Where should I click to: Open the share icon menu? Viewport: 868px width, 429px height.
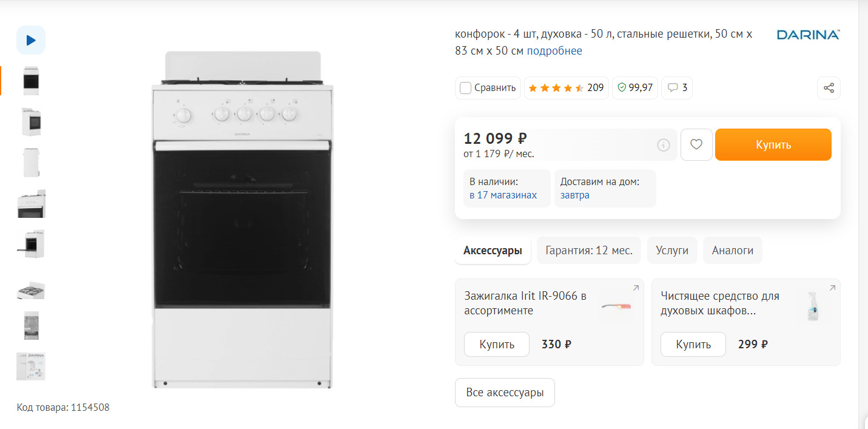tap(829, 88)
